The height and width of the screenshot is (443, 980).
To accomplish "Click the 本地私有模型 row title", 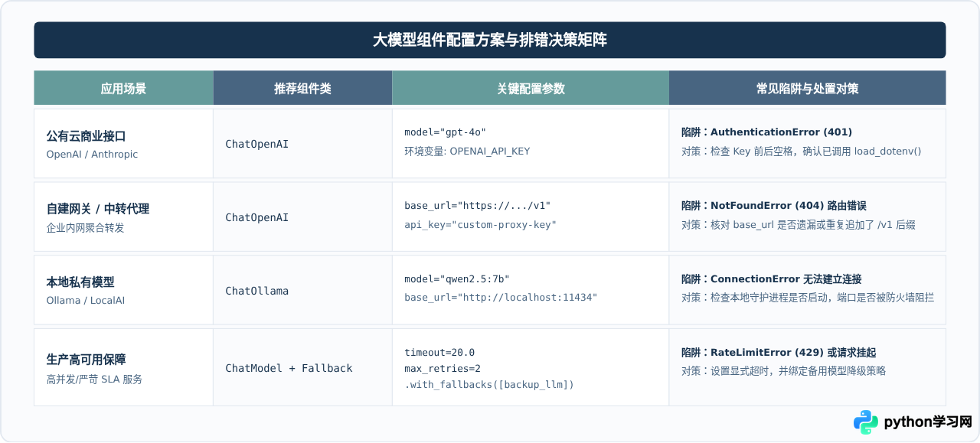I will coord(80,282).
